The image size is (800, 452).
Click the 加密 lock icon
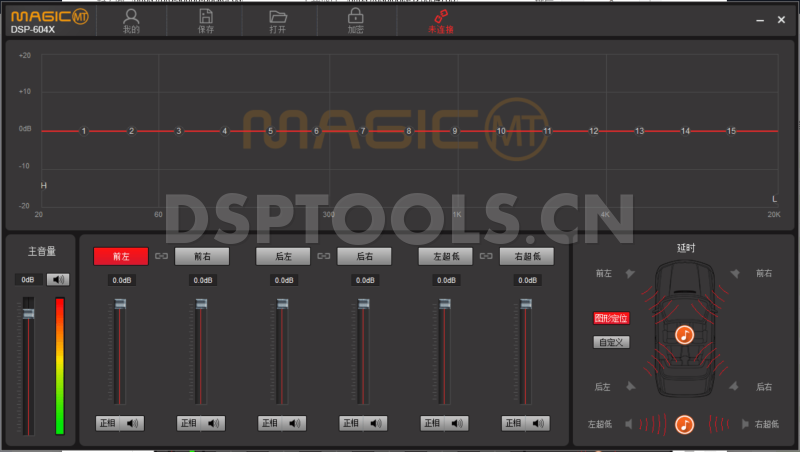coord(355,16)
